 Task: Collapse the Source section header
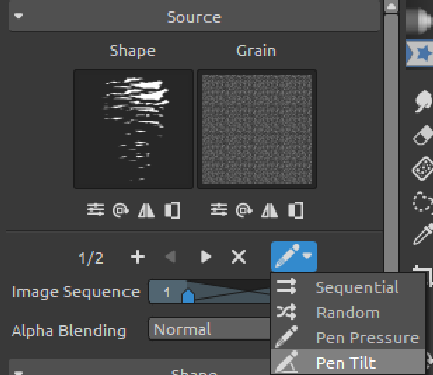(x=194, y=16)
